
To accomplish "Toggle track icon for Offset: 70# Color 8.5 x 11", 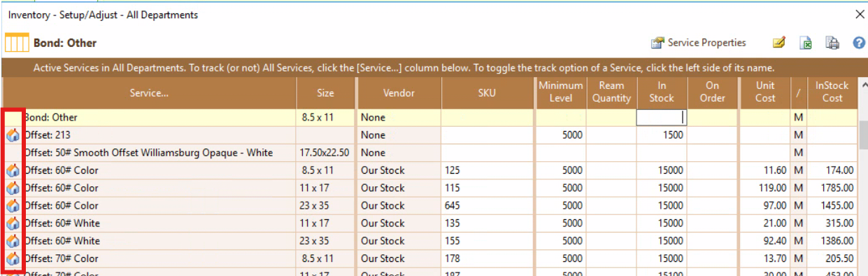I will (13, 258).
